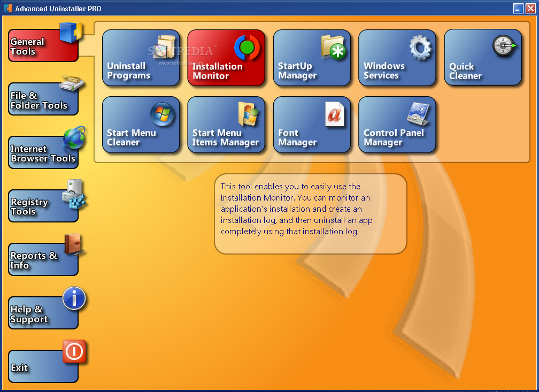The image size is (539, 392).
Task: Click the Installation Monitor description text box
Action: [310, 214]
